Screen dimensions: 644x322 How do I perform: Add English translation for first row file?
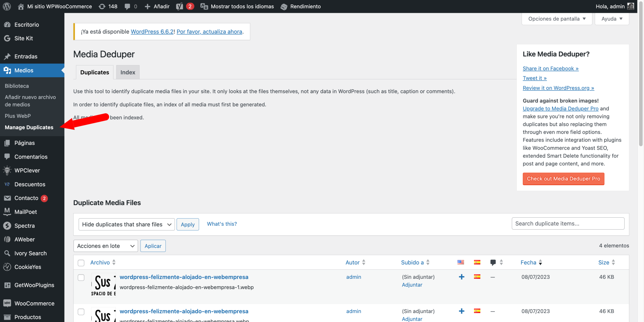click(x=461, y=277)
